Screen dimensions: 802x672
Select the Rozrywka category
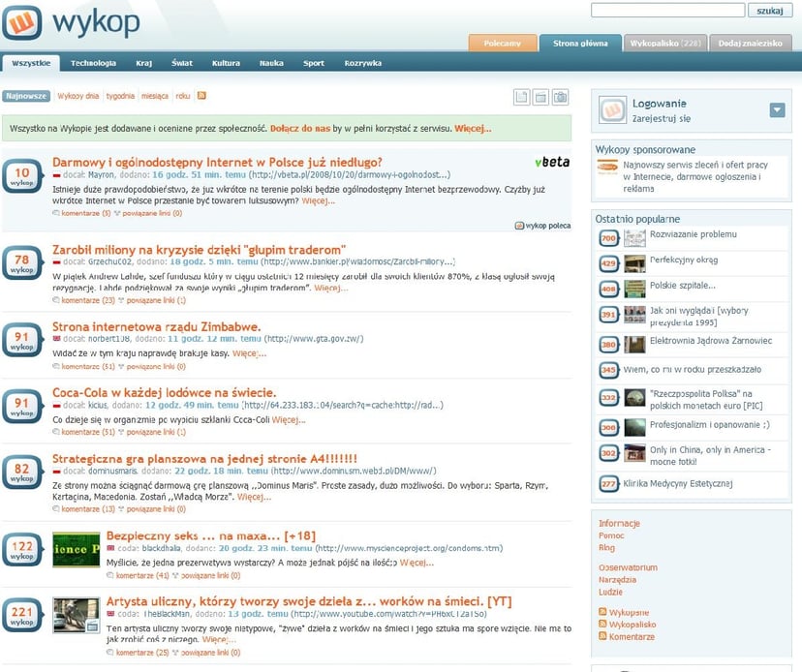click(363, 63)
